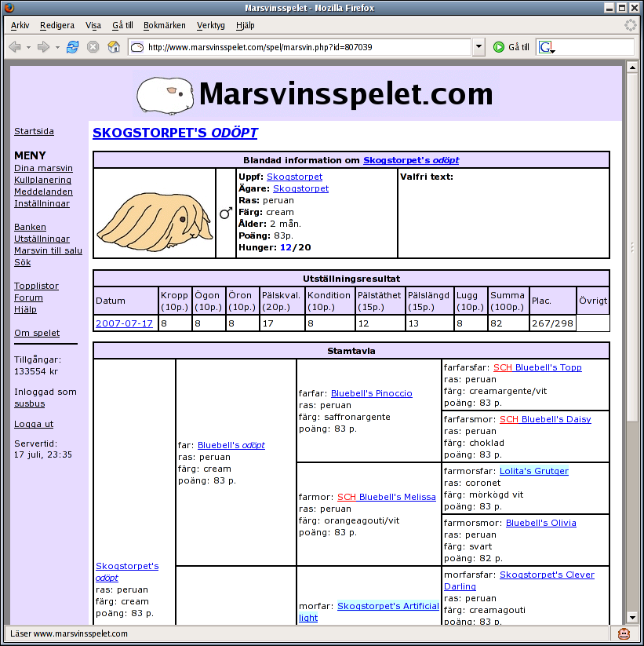This screenshot has width=644, height=646.
Task: Click the green Gå till go icon
Action: click(499, 47)
